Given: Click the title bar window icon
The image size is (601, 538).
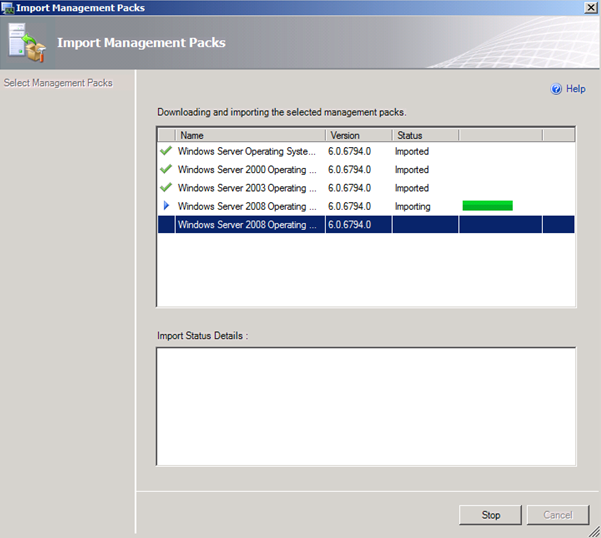Looking at the screenshot, I should point(8,8).
